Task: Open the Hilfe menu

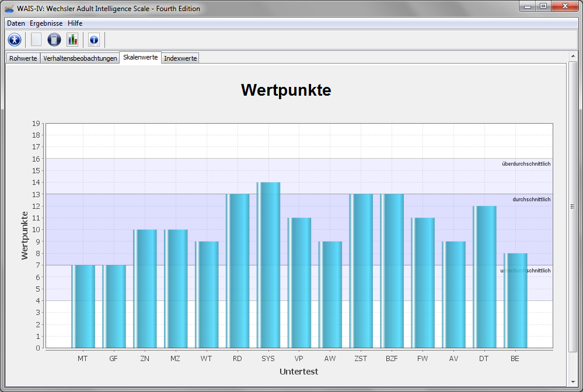Action: (x=75, y=23)
